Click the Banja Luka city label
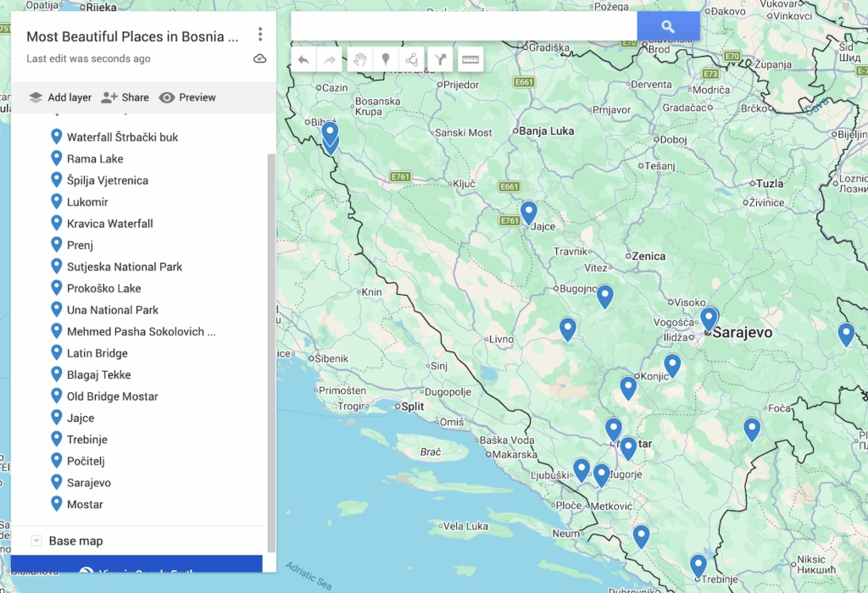The image size is (868, 593). pyautogui.click(x=547, y=131)
